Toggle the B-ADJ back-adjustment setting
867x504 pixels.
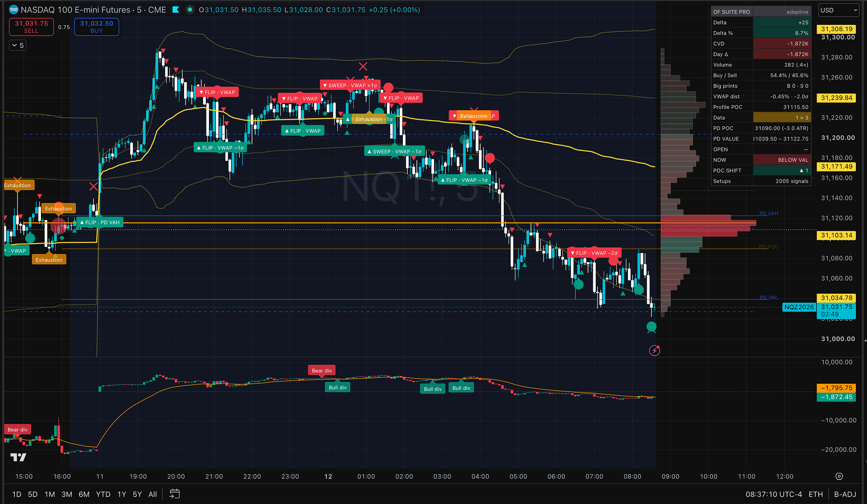(845, 494)
